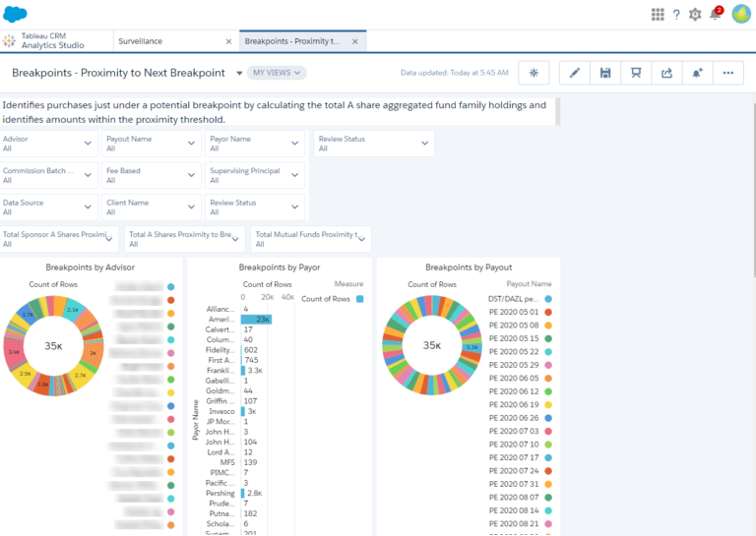The height and width of the screenshot is (536, 756).
Task: Open Total Sponsor A Shares Proximity filter
Action: pyautogui.click(x=59, y=239)
